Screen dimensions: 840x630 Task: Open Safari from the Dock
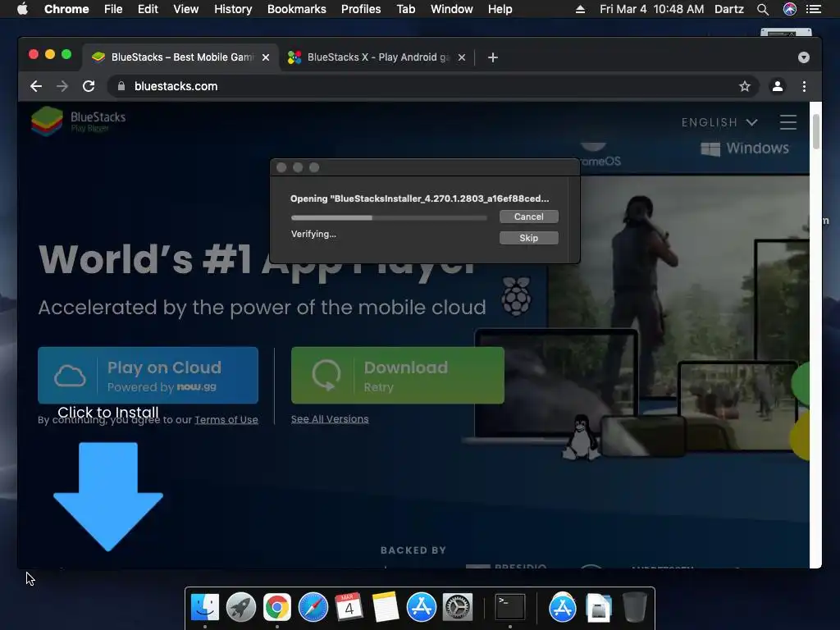click(x=313, y=608)
